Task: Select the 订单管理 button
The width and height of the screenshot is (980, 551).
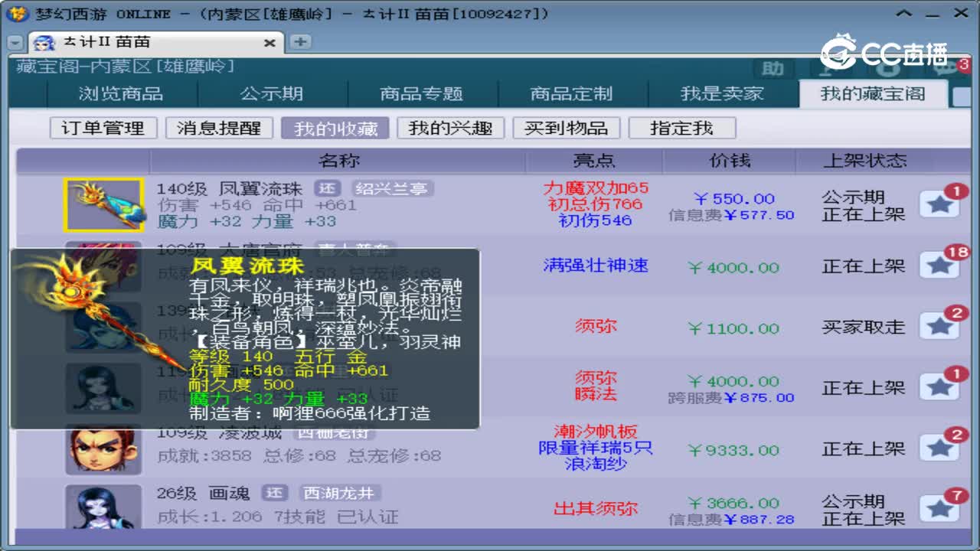Action: pyautogui.click(x=103, y=128)
